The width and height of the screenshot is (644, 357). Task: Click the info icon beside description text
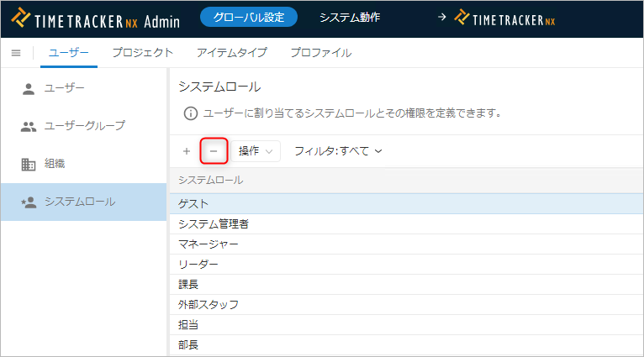coord(191,113)
